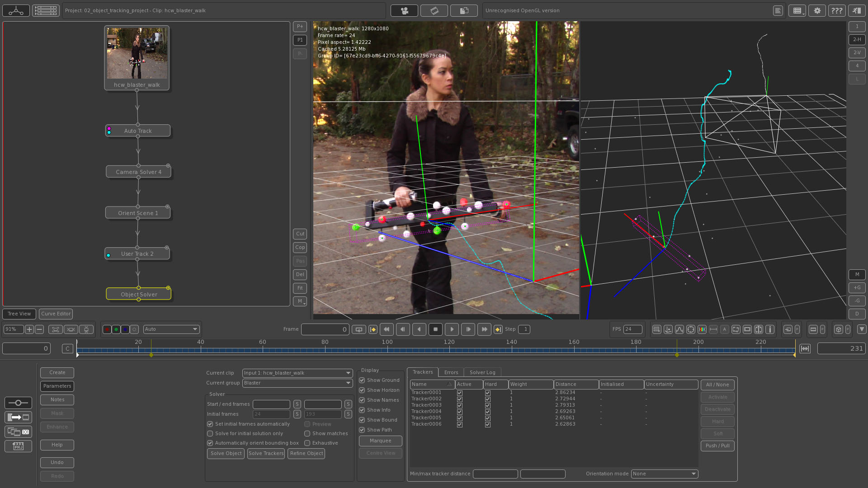
Task: Click the Curve Editor tab
Action: 56,313
